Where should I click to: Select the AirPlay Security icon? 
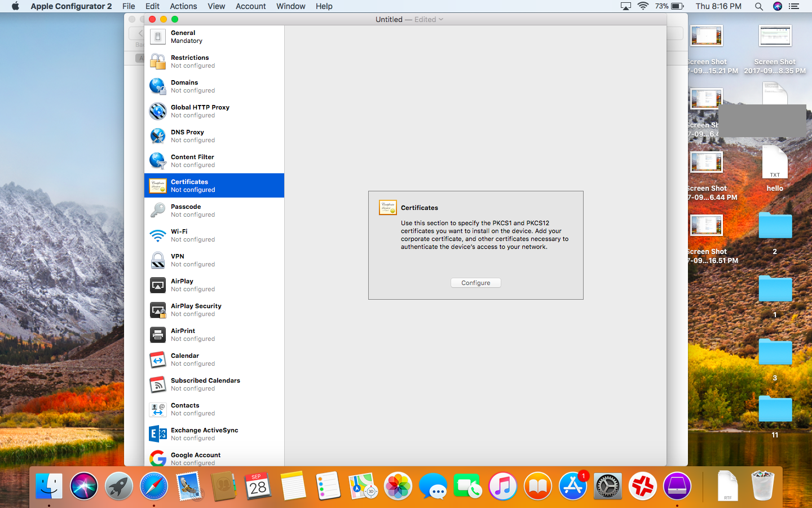158,310
